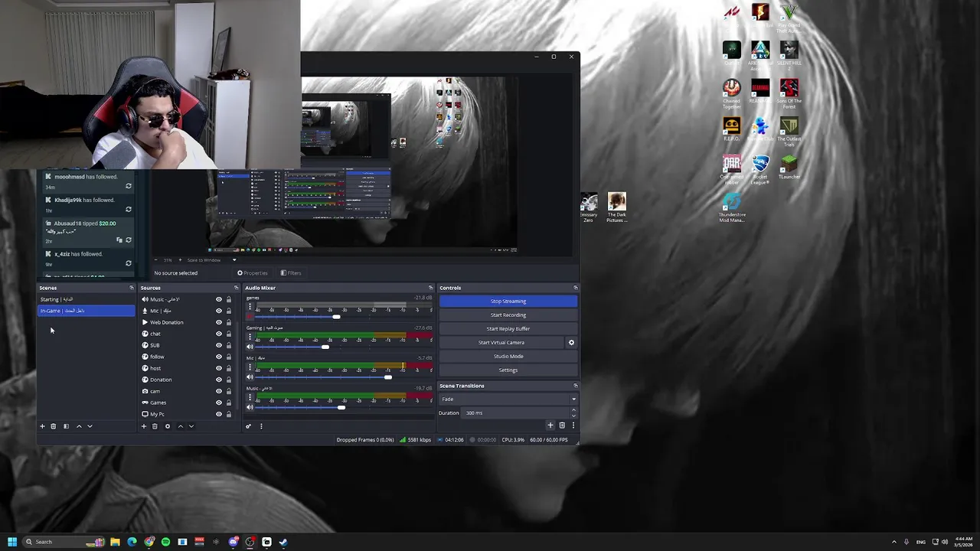Screen dimensions: 980x551
Task: Open TLauncher desktop shortcut
Action: coord(789,168)
